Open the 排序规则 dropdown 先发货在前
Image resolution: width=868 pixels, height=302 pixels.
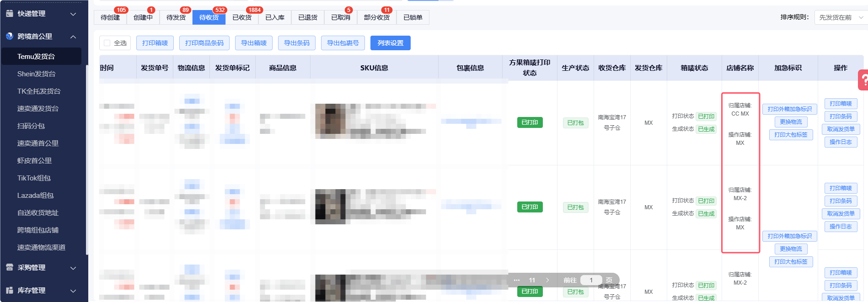tap(841, 17)
